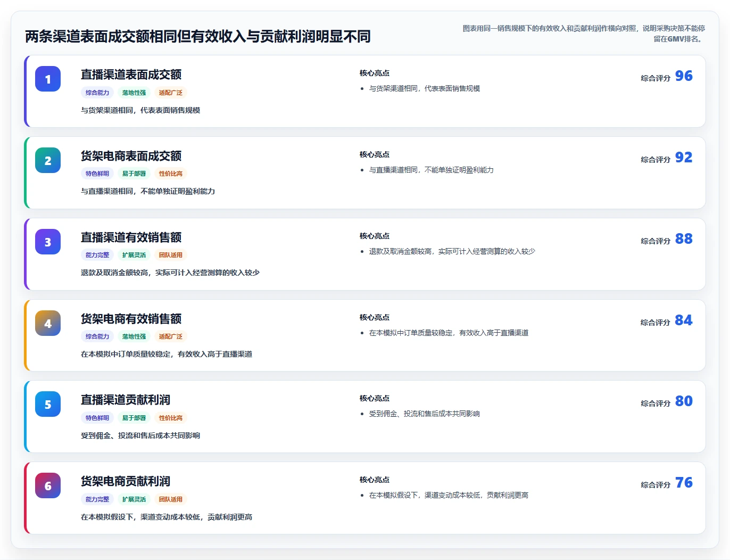Click the number 6 badge for 货架电商贡献利润
The height and width of the screenshot is (560, 730).
[x=48, y=485]
